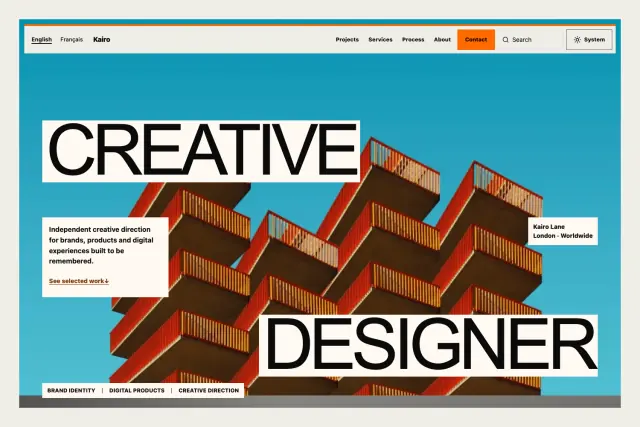Click the CREATIVE headline text
This screenshot has height=427, width=640.
201,151
